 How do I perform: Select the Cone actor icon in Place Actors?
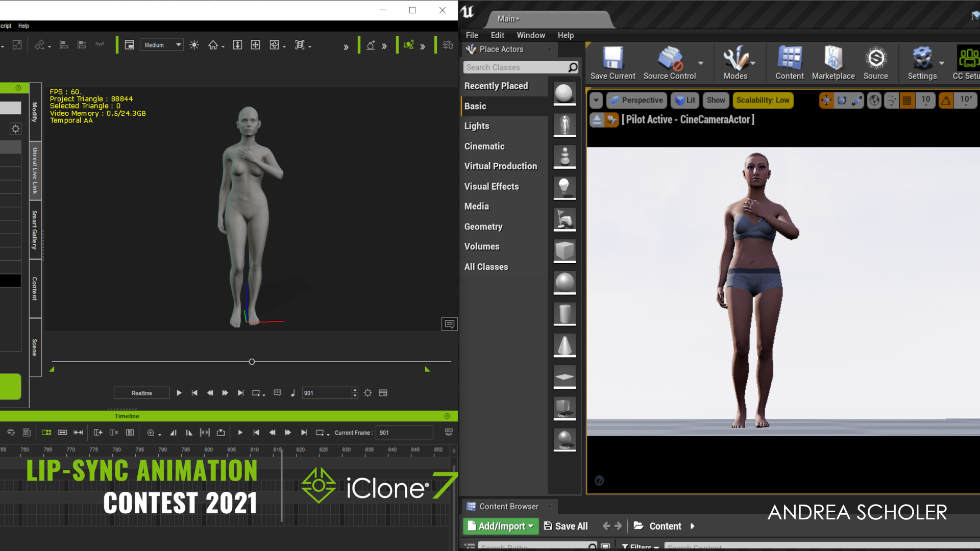pyautogui.click(x=565, y=345)
